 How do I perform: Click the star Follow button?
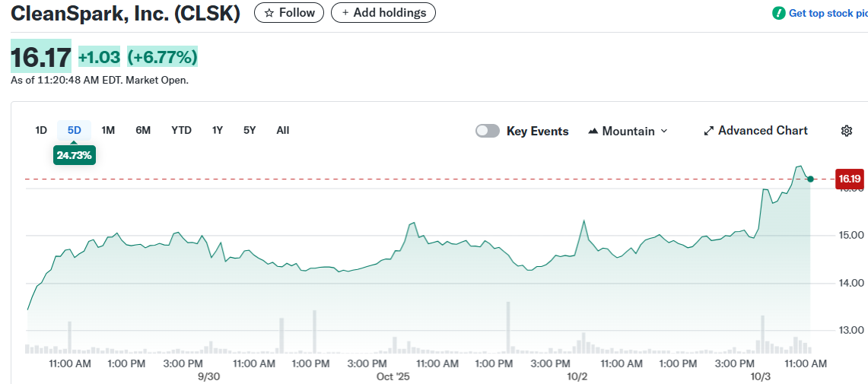tap(289, 13)
